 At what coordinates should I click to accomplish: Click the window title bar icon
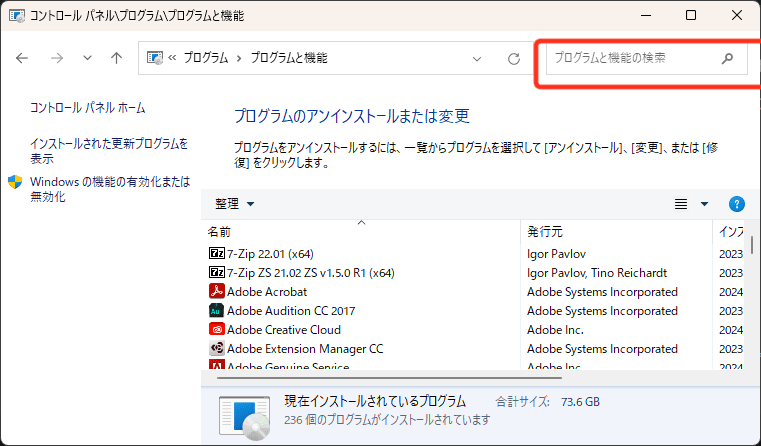click(17, 16)
